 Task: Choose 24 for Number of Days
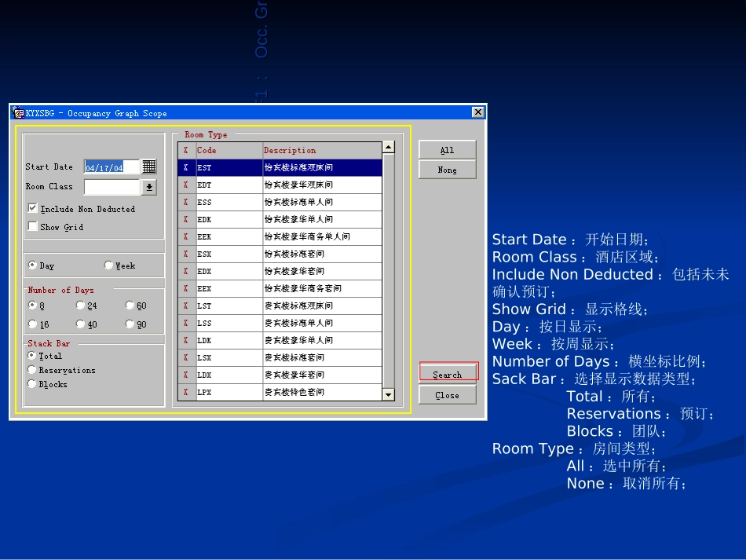[x=81, y=306]
